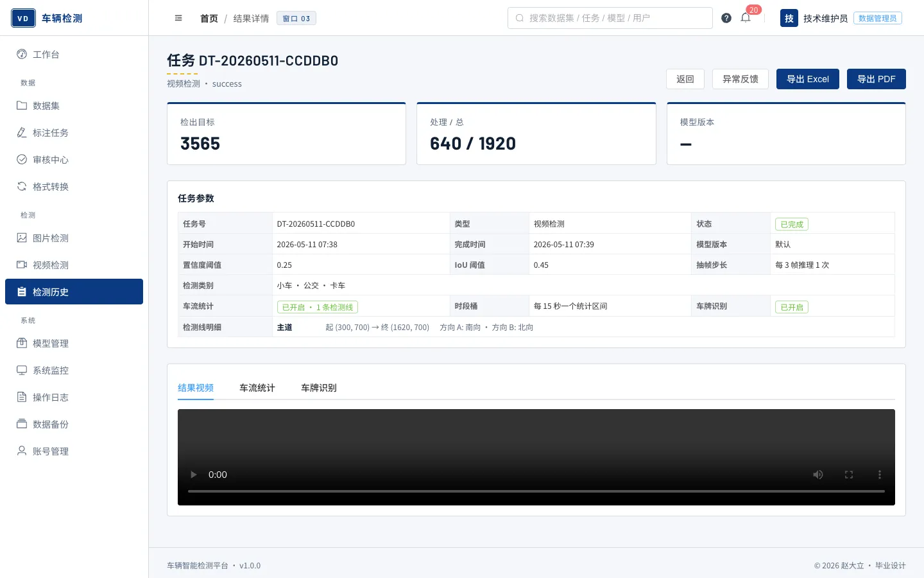924x578 pixels.
Task: Click the 审核中心 checkmark icon
Action: (x=22, y=160)
